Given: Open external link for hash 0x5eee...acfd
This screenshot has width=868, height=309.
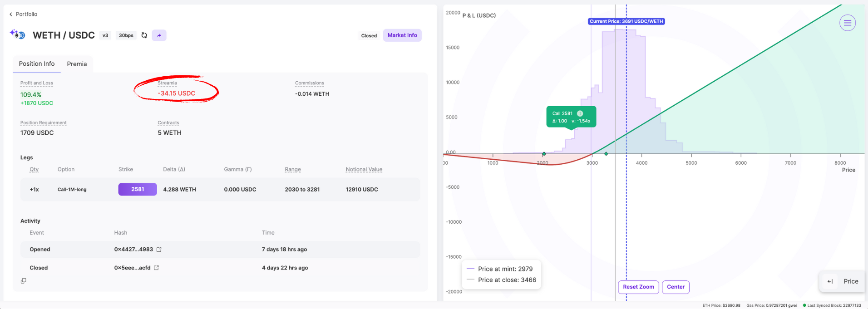Looking at the screenshot, I should click(157, 268).
